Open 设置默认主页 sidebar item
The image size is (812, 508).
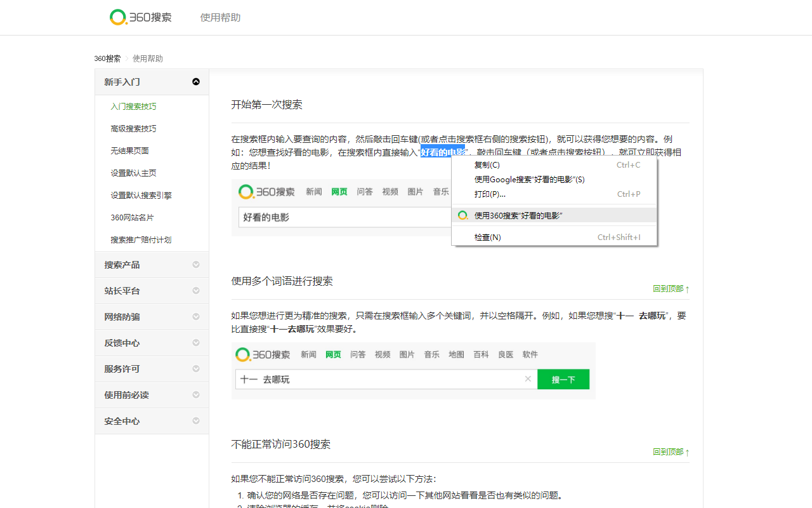click(133, 173)
